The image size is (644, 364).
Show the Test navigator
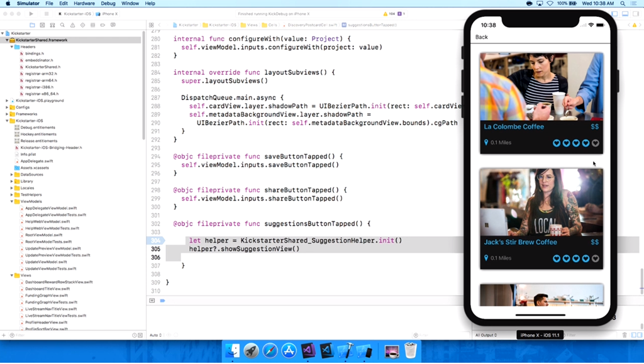point(82,25)
